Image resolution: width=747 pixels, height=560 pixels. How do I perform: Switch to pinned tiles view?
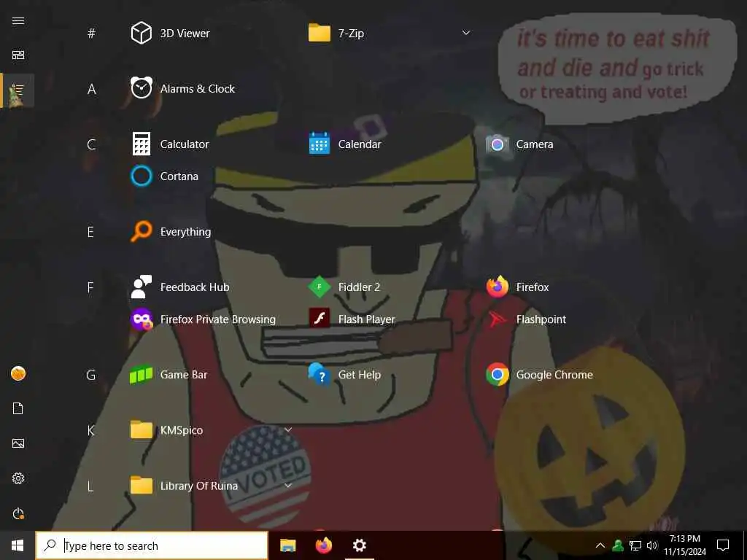click(18, 55)
